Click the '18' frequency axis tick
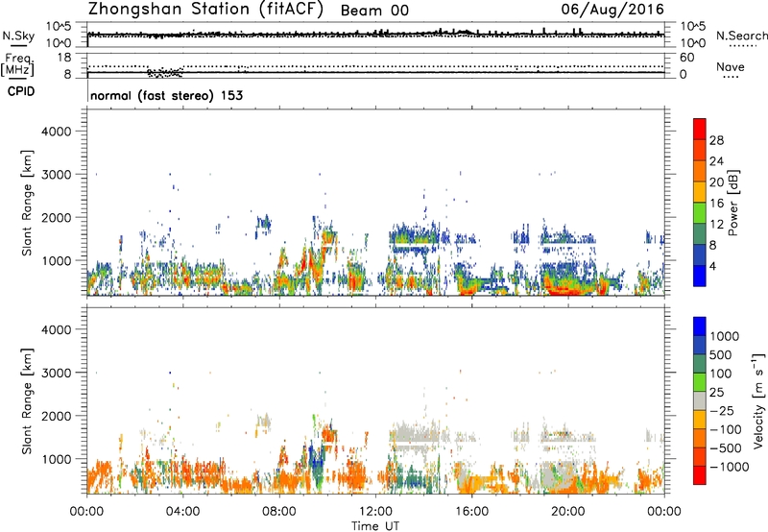The image size is (768, 532). [64, 58]
